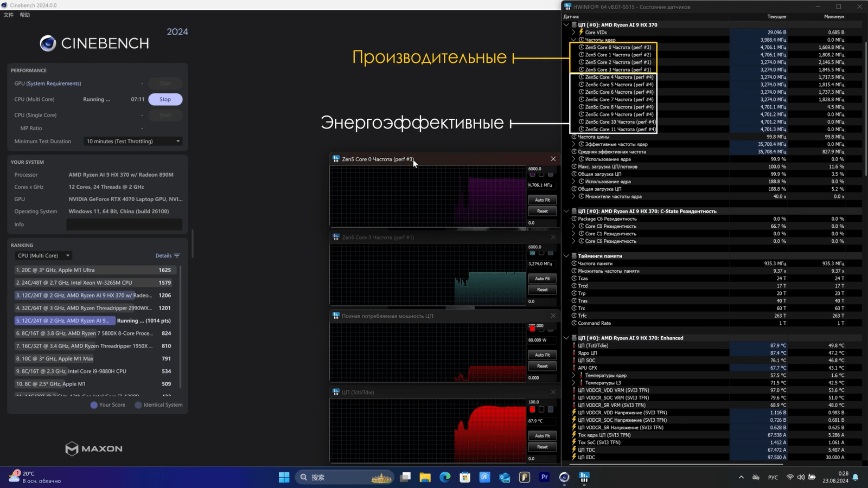The image size is (868, 488).
Task: Click the Текущее column header in HWiNFO
Action: (777, 17)
